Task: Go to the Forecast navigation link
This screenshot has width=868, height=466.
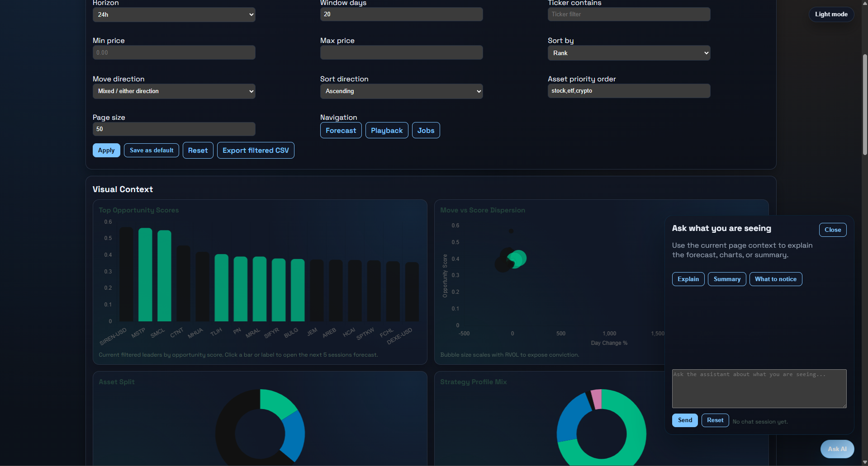Action: [x=341, y=131]
